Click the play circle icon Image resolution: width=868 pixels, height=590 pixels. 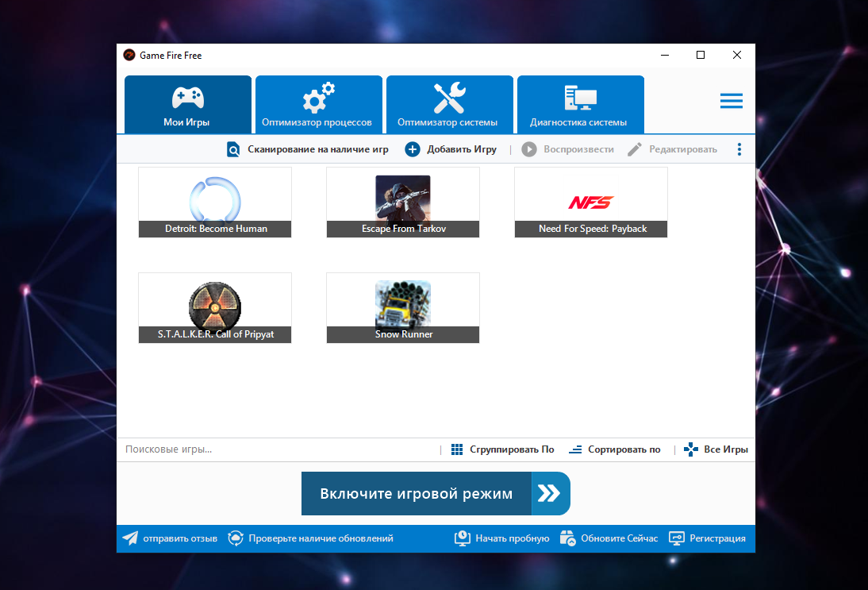coord(529,149)
